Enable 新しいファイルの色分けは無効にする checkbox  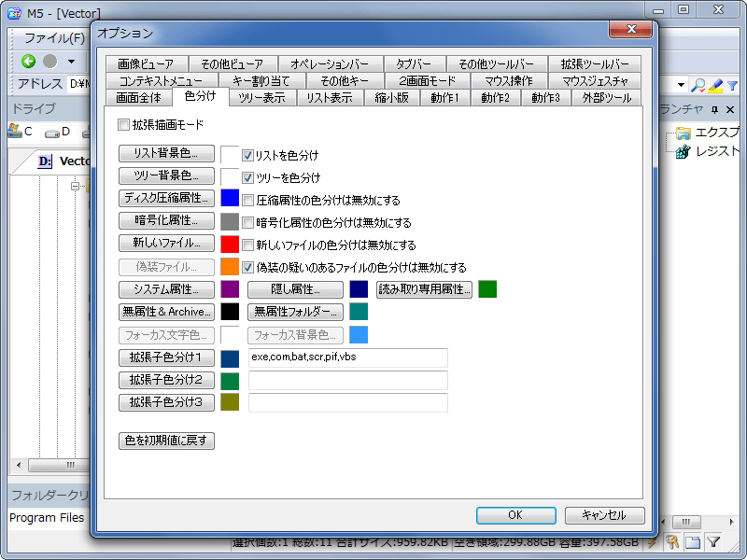click(247, 245)
